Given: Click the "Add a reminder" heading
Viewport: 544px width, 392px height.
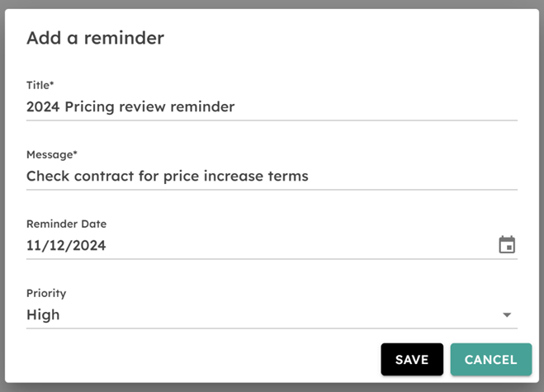Looking at the screenshot, I should click(95, 38).
